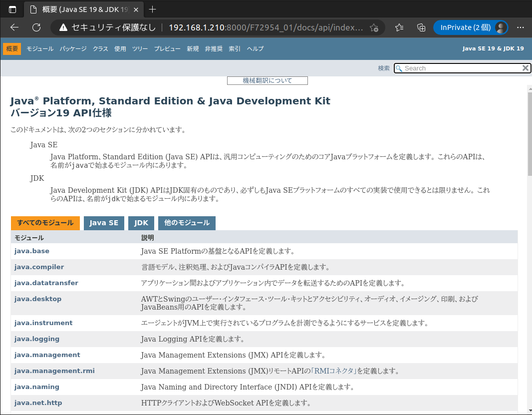
Task: Reload the page with the refresh icon
Action: pos(36,27)
